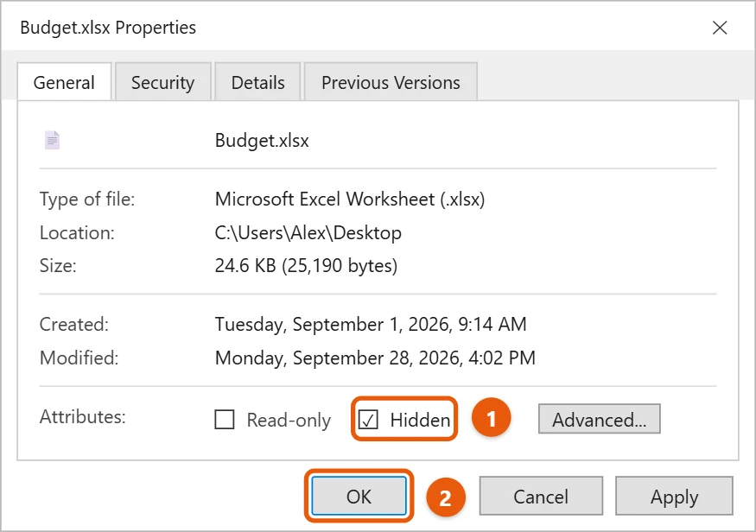Click the 'Type of file:' label
Viewport: 756px width, 532px height.
[87, 199]
